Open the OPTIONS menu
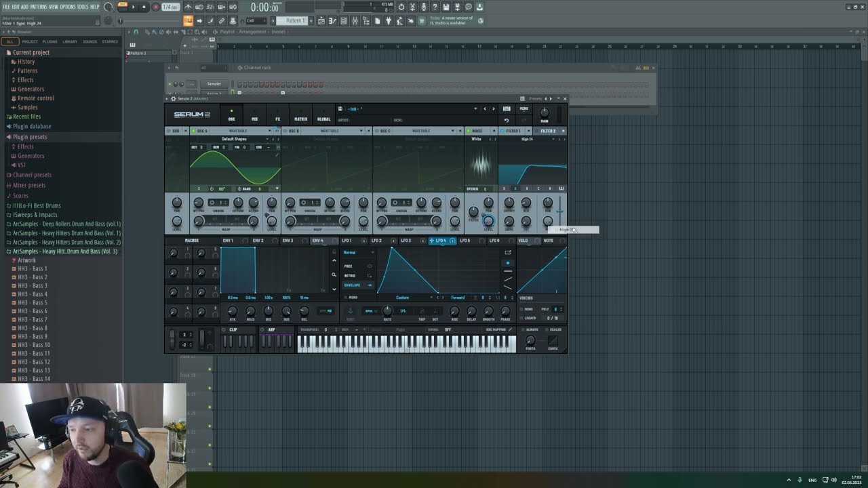The image size is (868, 488). [x=68, y=7]
